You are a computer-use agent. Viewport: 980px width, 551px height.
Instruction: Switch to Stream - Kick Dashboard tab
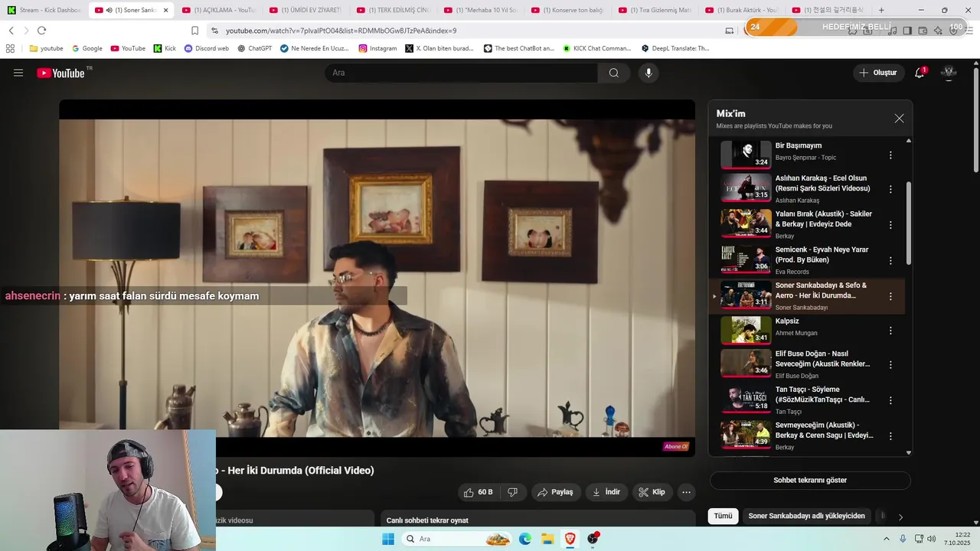(44, 10)
